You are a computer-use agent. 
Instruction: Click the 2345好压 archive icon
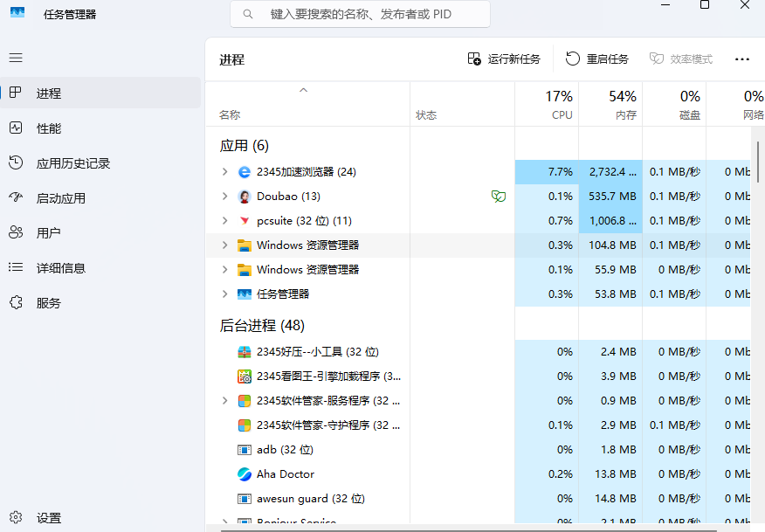click(244, 352)
